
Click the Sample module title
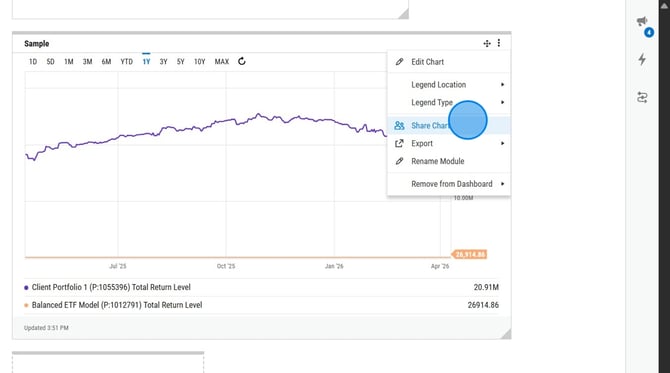point(37,44)
